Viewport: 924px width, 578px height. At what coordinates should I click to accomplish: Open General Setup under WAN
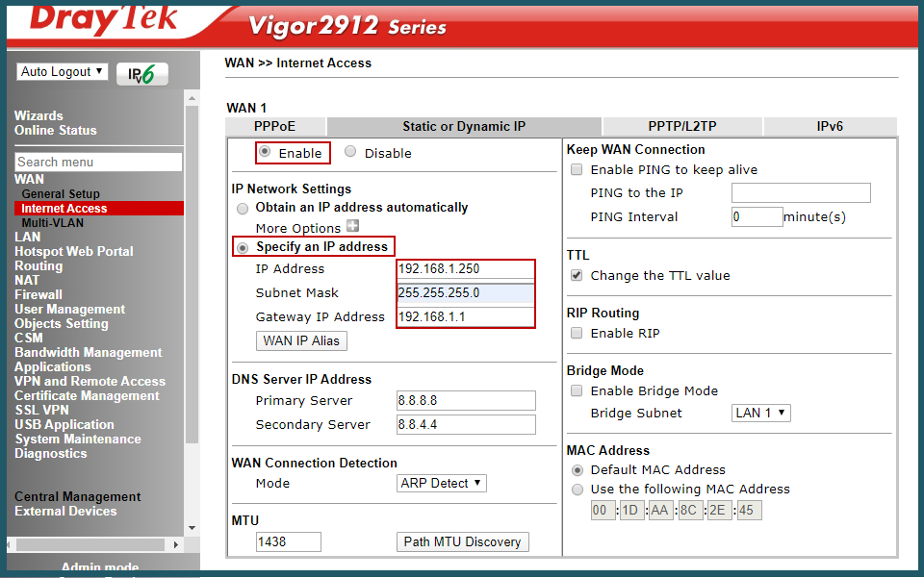61,193
